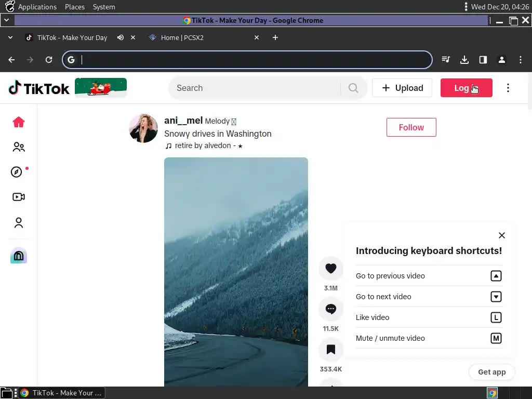Click the Upload button
This screenshot has width=532, height=399.
[x=402, y=88]
